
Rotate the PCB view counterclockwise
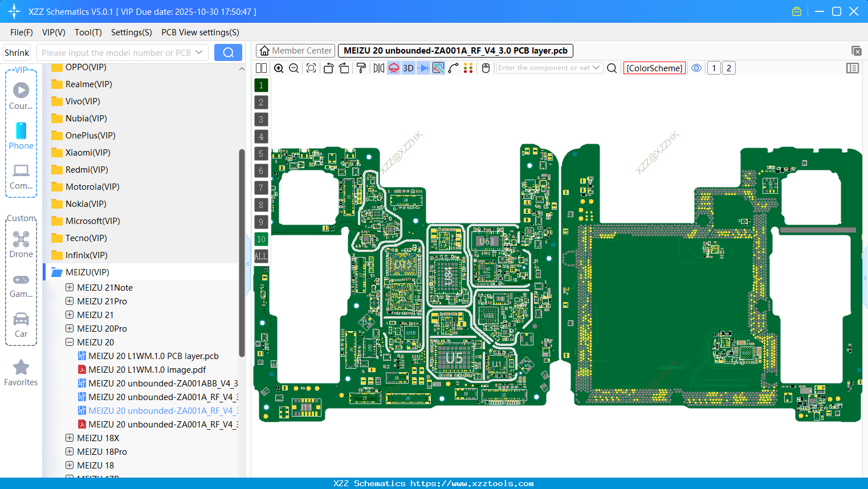point(328,68)
